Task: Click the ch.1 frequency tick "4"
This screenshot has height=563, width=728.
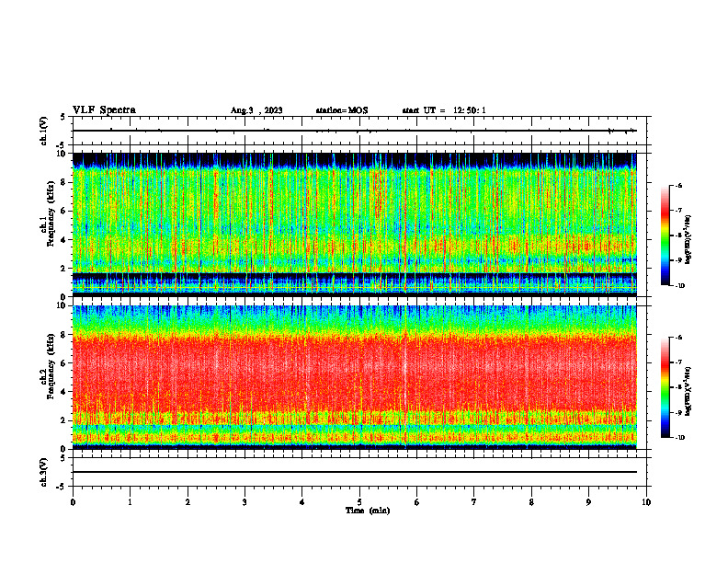Action: 63,240
